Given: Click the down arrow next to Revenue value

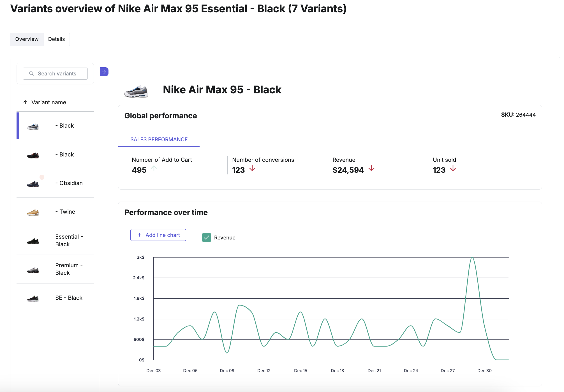Looking at the screenshot, I should pyautogui.click(x=371, y=168).
